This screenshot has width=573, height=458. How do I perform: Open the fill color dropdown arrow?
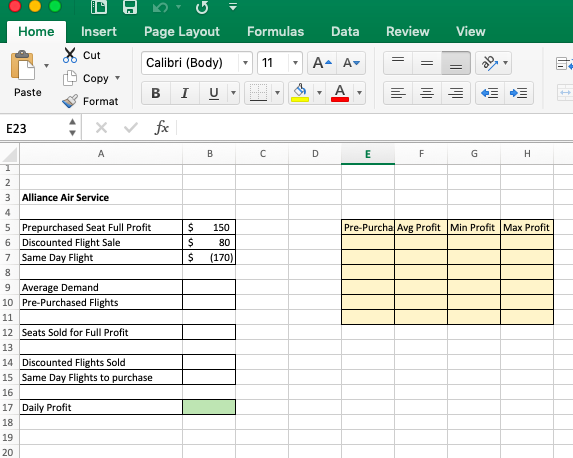point(319,93)
